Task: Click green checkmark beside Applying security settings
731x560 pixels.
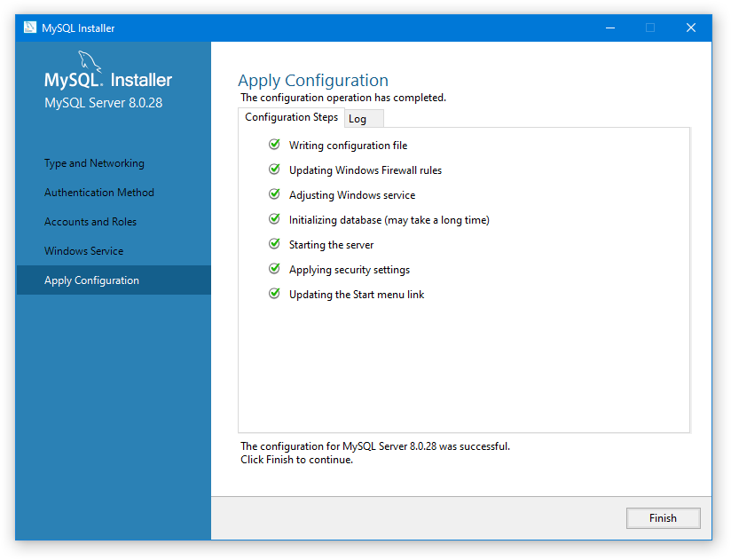Action: click(x=274, y=269)
